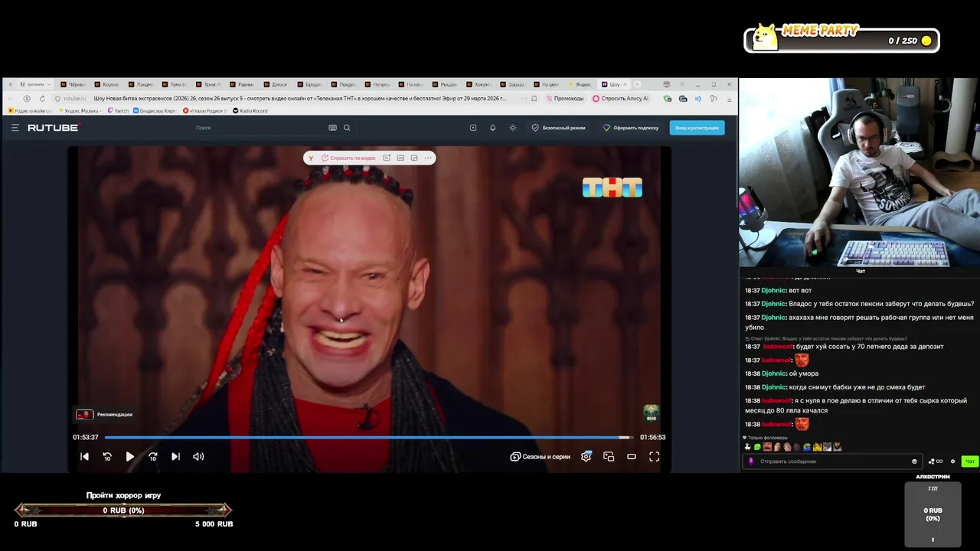
Task: Toggle Безопасный режим
Action: (558, 128)
